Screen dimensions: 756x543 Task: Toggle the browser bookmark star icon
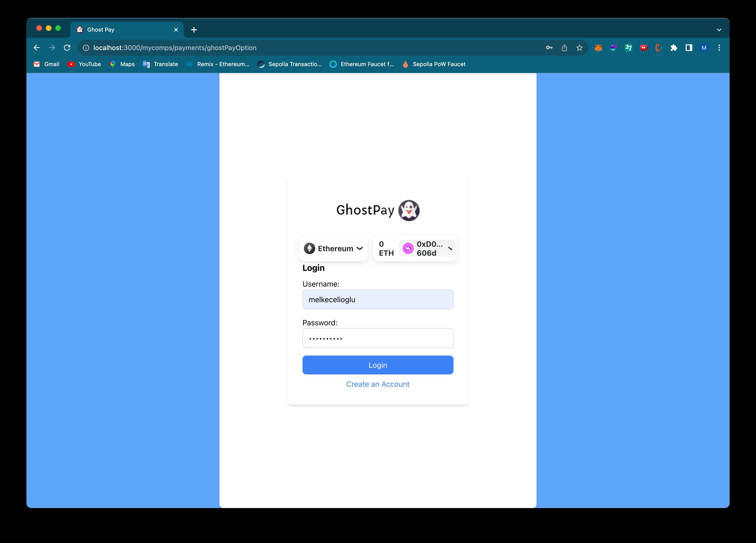(579, 47)
